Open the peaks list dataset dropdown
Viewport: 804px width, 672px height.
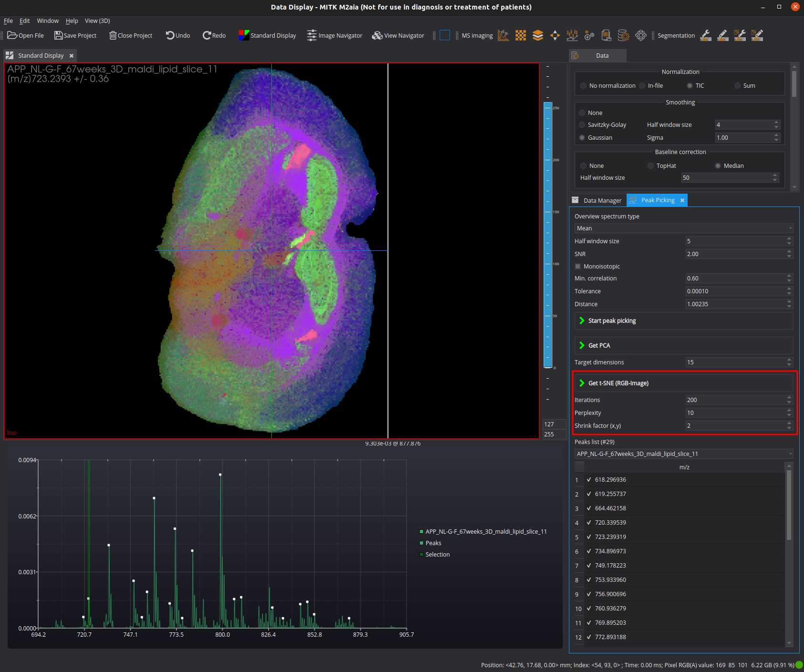(684, 454)
